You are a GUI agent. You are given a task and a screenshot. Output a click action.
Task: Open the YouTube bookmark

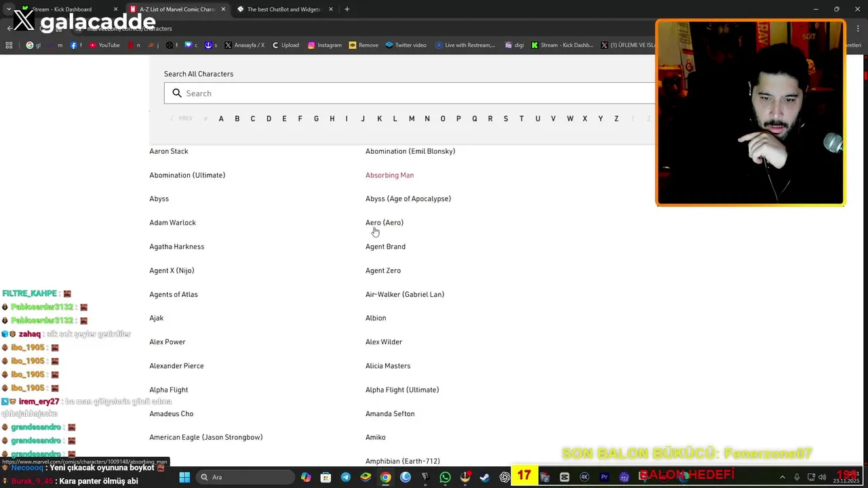(104, 45)
